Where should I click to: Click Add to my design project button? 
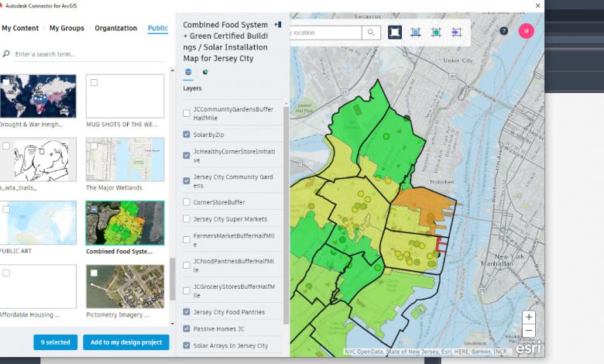126,342
